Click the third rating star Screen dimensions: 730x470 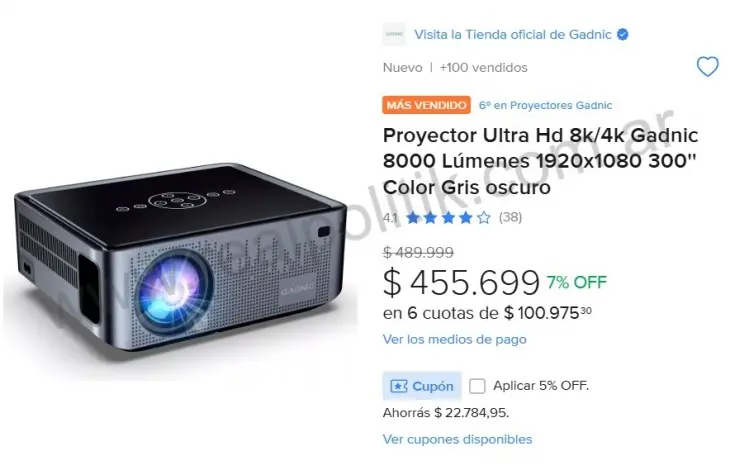tap(448, 217)
